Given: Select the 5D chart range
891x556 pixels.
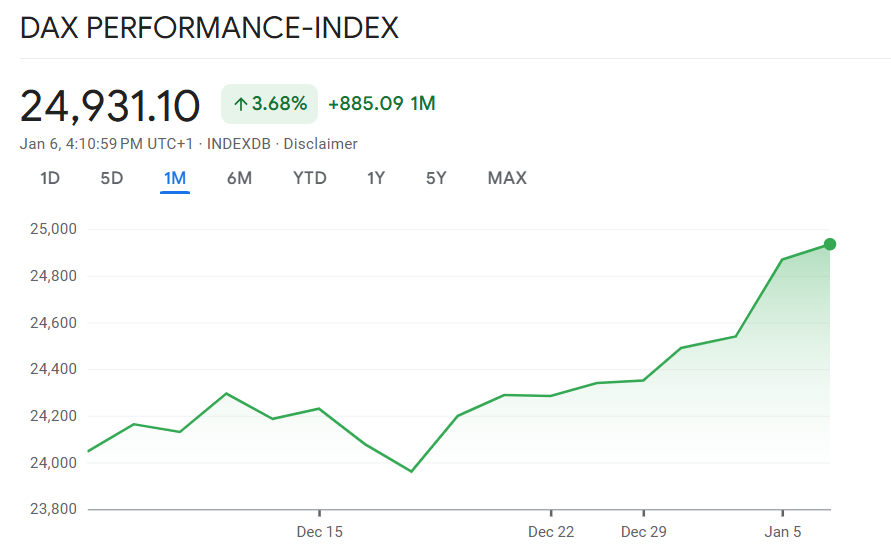Looking at the screenshot, I should pyautogui.click(x=111, y=179).
